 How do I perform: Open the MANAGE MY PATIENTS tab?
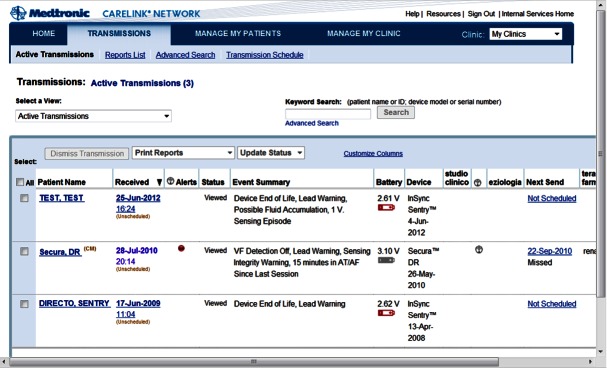point(238,34)
